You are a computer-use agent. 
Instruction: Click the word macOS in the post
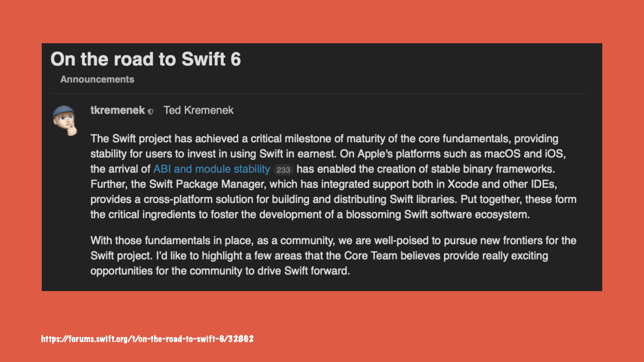click(502, 154)
